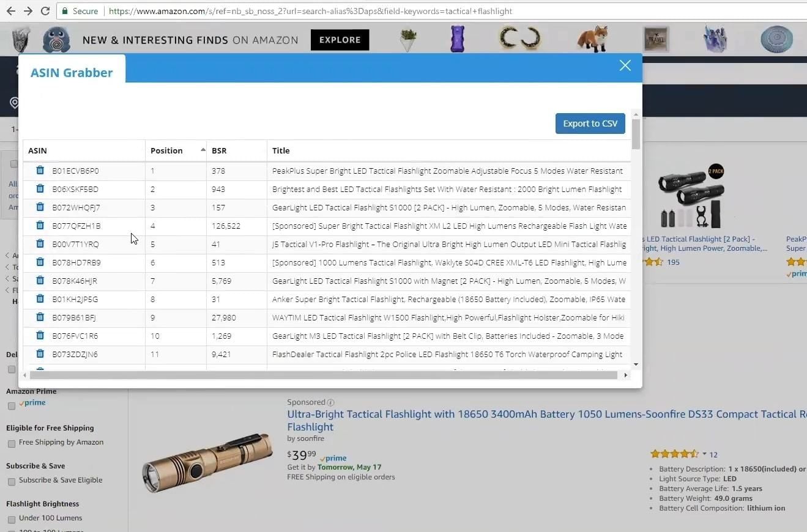Image resolution: width=807 pixels, height=532 pixels.
Task: Delete row B01ECVB6P0 with trash icon
Action: [40, 171]
